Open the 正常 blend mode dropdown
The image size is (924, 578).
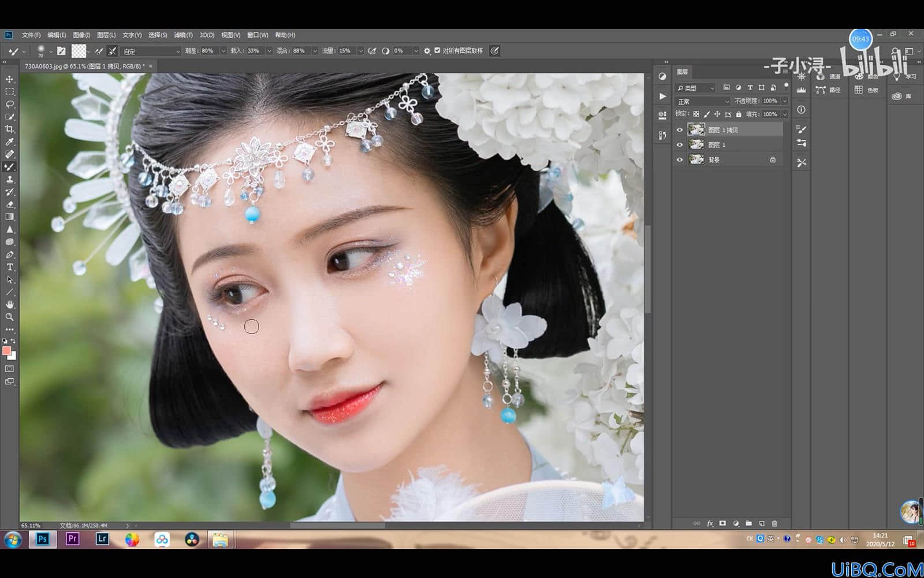pyautogui.click(x=703, y=101)
